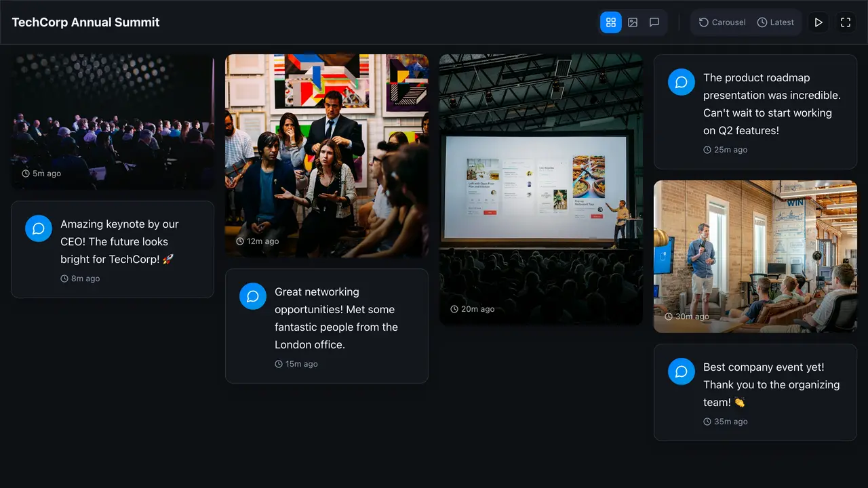The width and height of the screenshot is (868, 488).
Task: Click the chat icon on the 'Best company event' message
Action: (x=682, y=371)
